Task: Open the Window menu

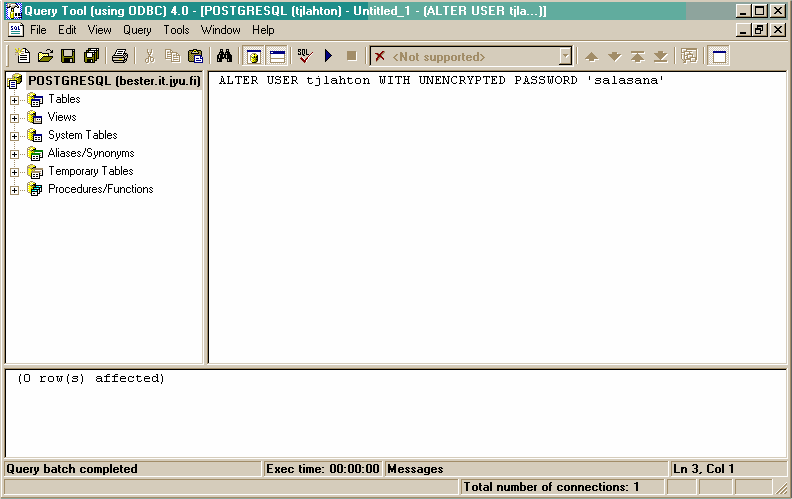Action: point(221,30)
